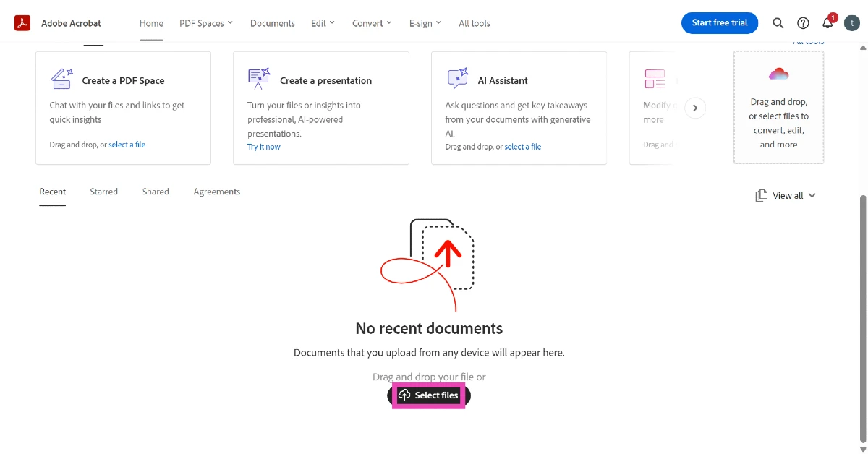This screenshot has width=868, height=454.
Task: Click the profile avatar icon
Action: (851, 22)
